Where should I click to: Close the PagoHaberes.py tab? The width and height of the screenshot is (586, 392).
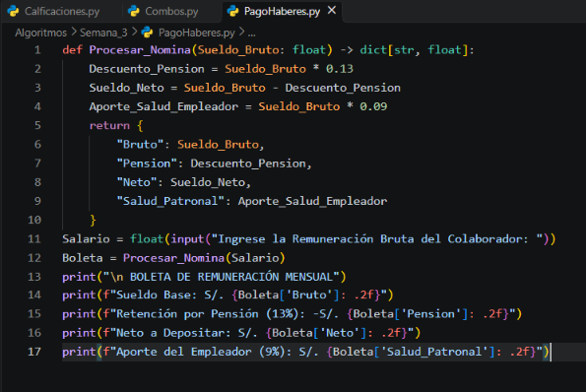tap(332, 11)
